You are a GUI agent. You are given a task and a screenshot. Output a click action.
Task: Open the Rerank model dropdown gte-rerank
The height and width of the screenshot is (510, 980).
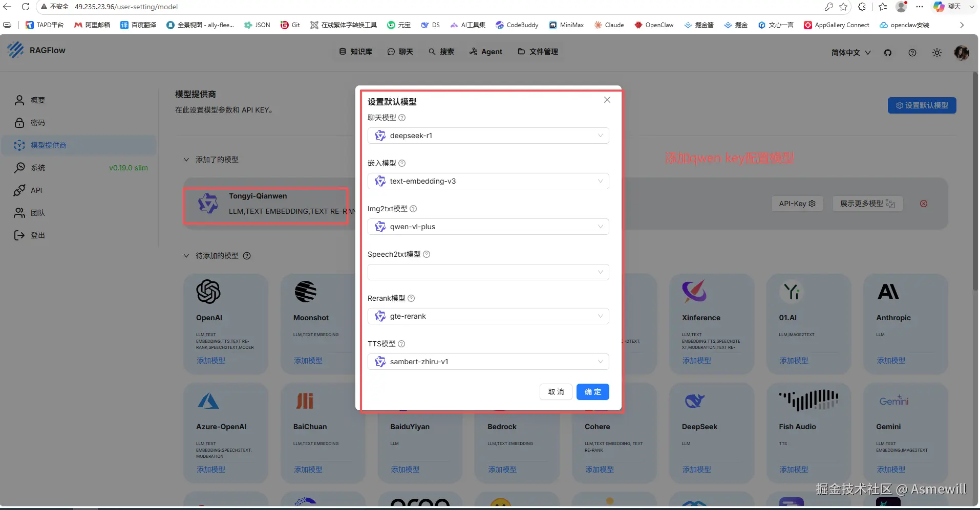tap(488, 316)
